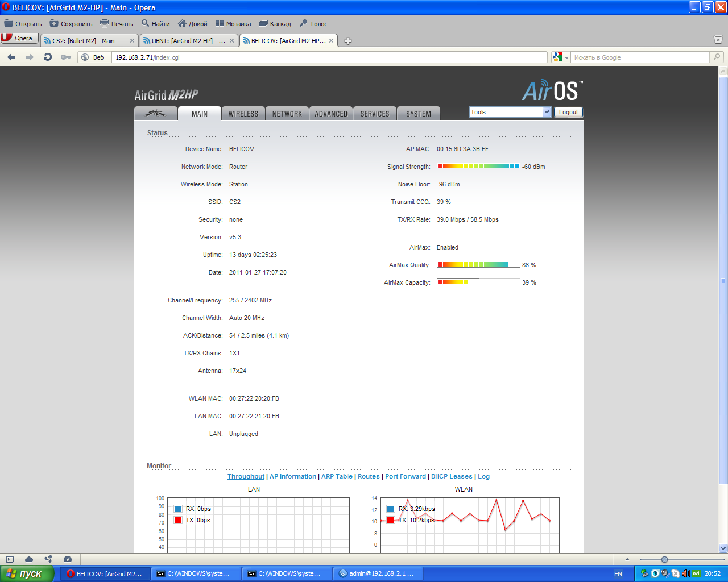Select the AP MAC value 00:15:6D:3A:3B:EF
728x582 pixels.
pos(462,149)
